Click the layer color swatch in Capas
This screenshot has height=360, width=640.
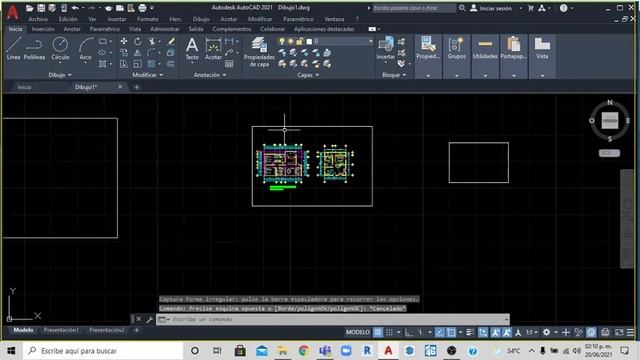[x=309, y=41]
